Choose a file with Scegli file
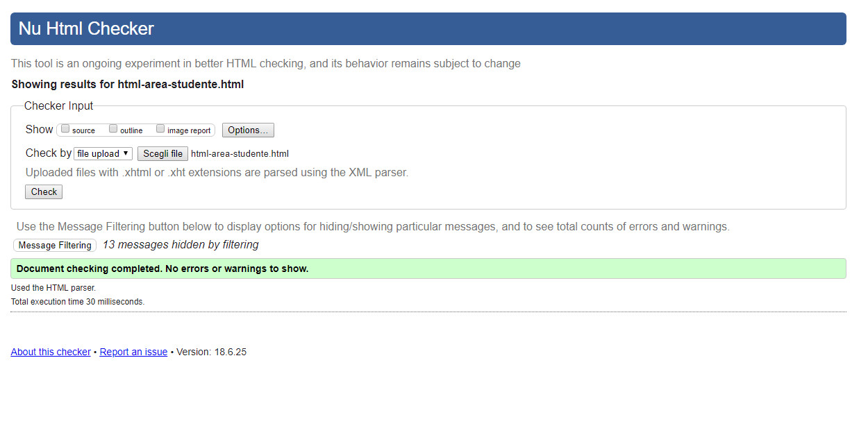Screen dimensions: 868x426 tap(162, 153)
